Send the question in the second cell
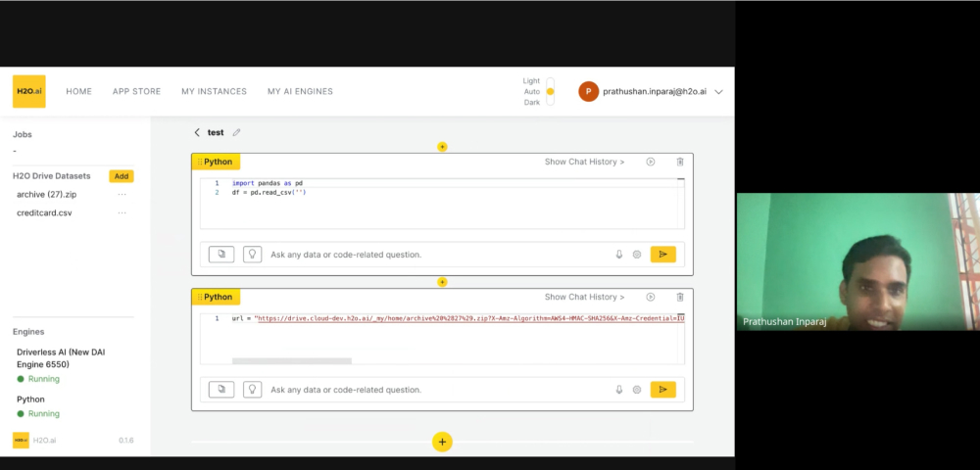This screenshot has height=470, width=980. tap(662, 390)
